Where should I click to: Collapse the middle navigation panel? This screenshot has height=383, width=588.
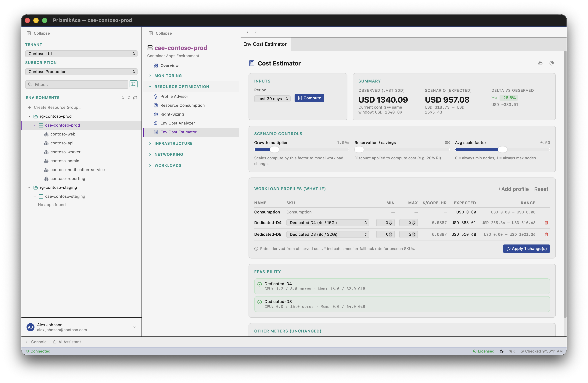coord(160,33)
